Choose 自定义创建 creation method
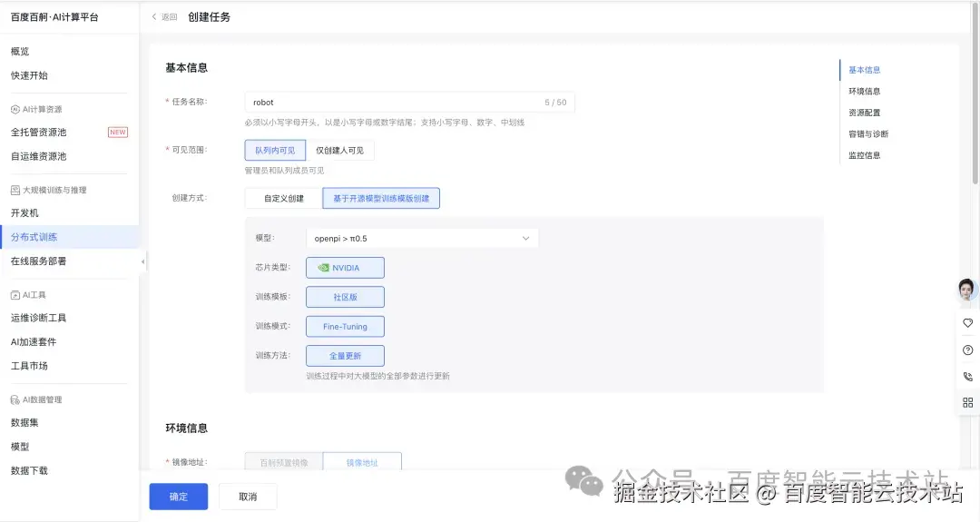 pyautogui.click(x=284, y=198)
